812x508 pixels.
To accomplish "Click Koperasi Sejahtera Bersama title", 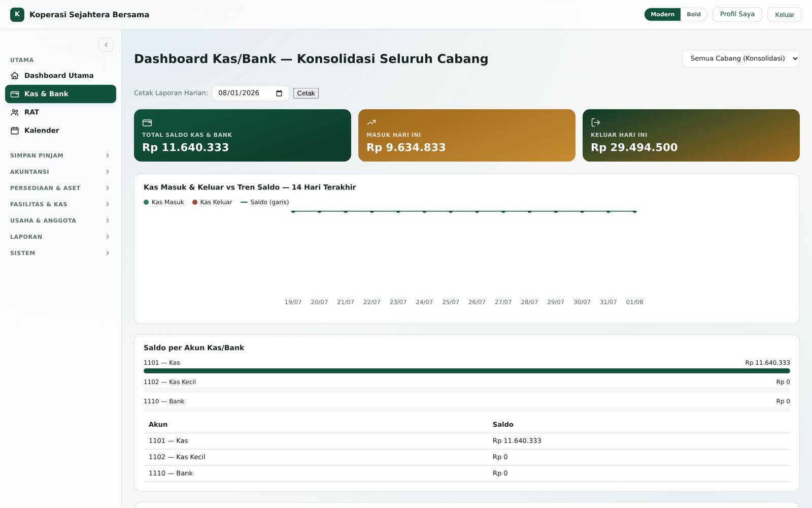I will click(89, 15).
